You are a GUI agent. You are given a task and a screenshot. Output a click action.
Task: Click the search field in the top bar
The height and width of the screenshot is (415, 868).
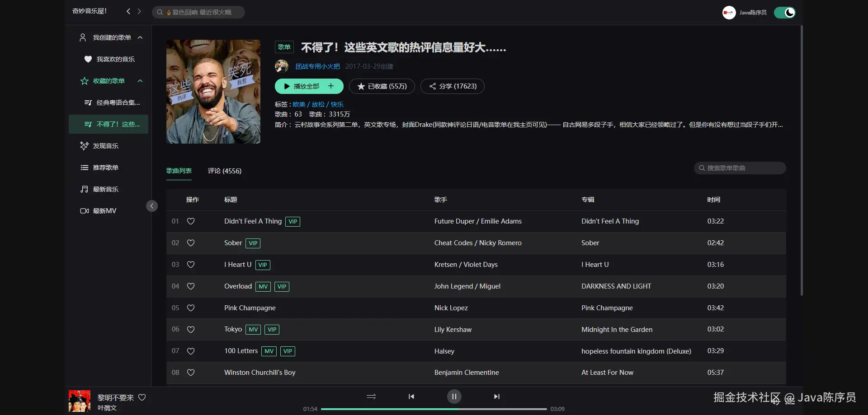(198, 12)
